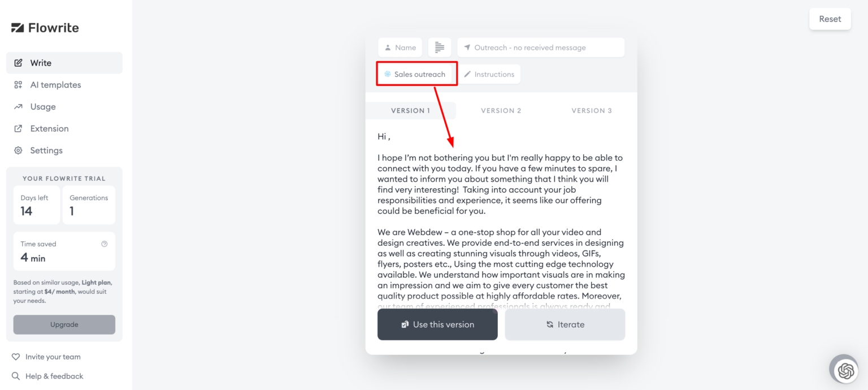The width and height of the screenshot is (868, 390).
Task: Click the Usage trend arrow icon
Action: coord(18,107)
